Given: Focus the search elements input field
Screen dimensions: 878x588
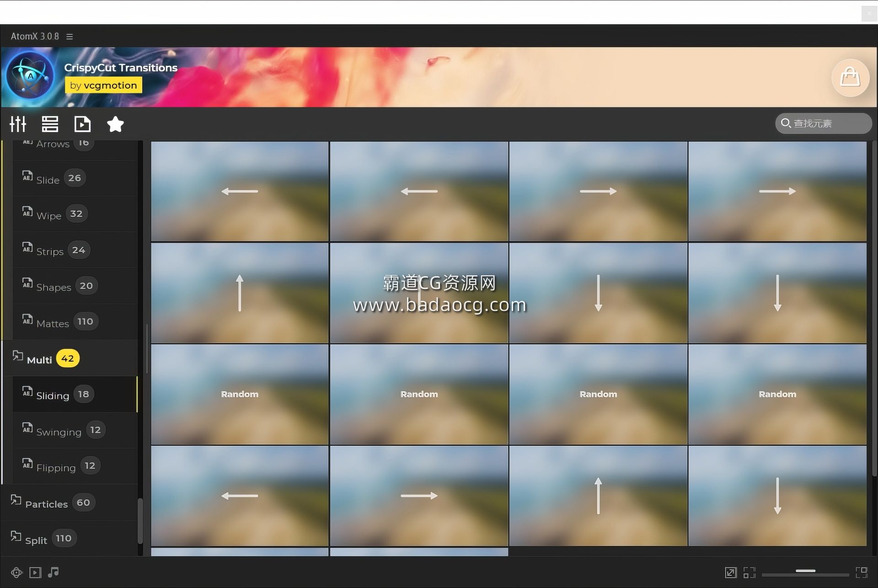Looking at the screenshot, I should click(x=823, y=123).
